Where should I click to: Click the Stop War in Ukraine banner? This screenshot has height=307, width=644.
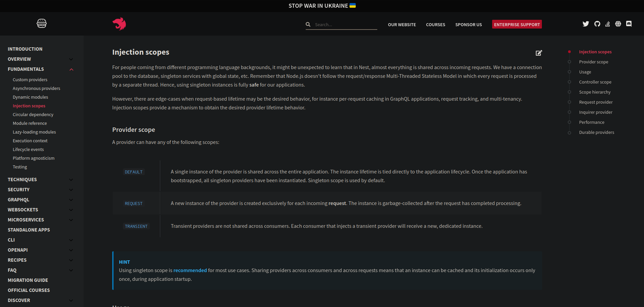click(x=322, y=6)
